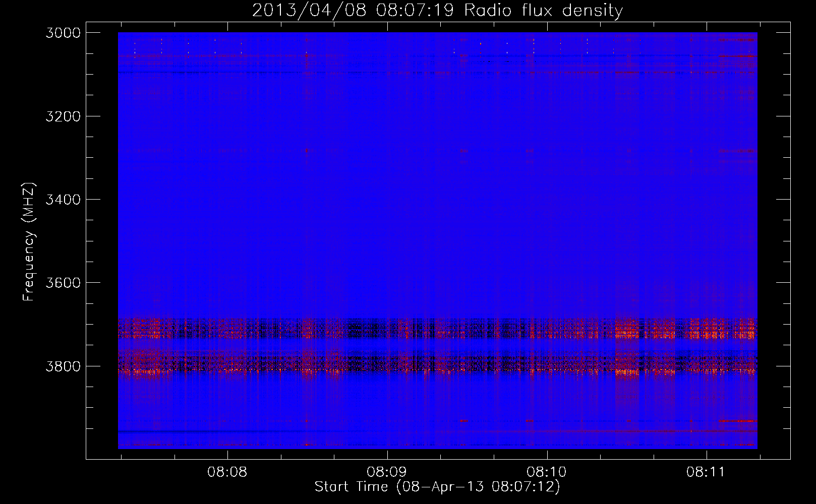The width and height of the screenshot is (816, 504).
Task: Click the 3200 frequency axis label
Action: tap(63, 116)
